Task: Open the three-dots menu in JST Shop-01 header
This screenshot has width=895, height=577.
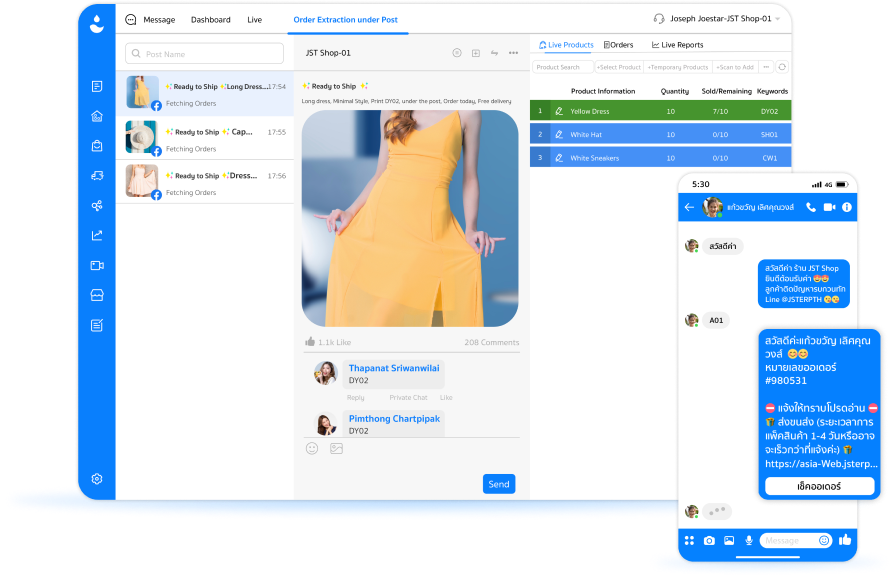Action: click(514, 53)
